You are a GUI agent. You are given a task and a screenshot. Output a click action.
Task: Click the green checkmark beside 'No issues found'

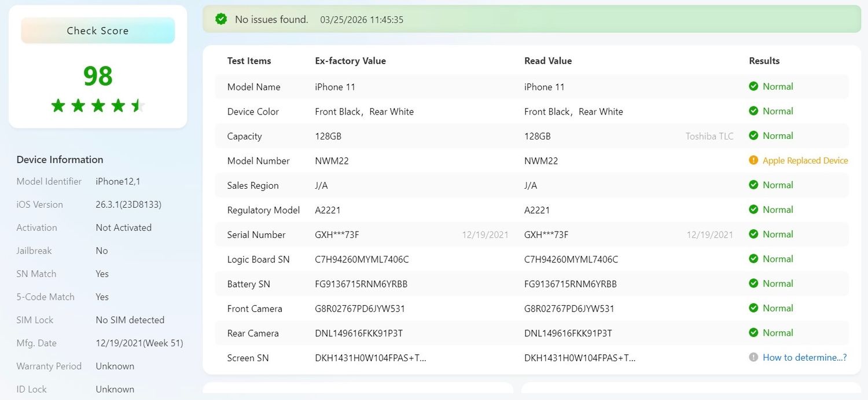(221, 19)
